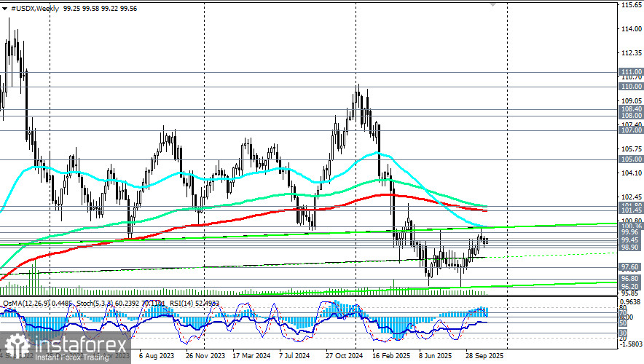This screenshot has width=644, height=364.
Task: Click the chart shift triangle marker at top
Action: point(492,4)
